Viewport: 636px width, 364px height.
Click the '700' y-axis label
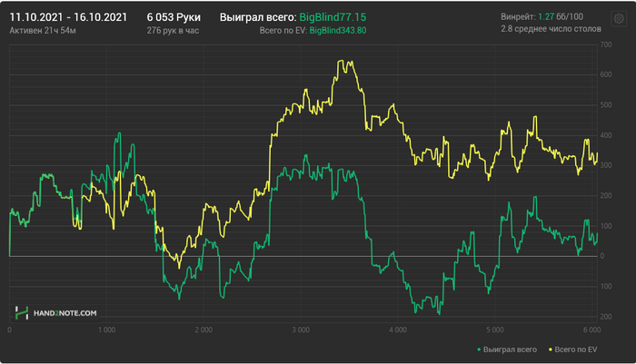(606, 44)
